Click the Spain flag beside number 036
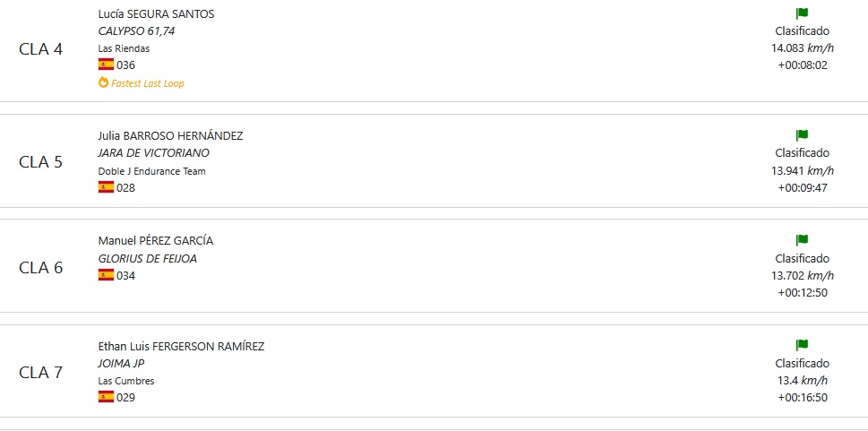Image resolution: width=868 pixels, height=431 pixels. coord(106,65)
